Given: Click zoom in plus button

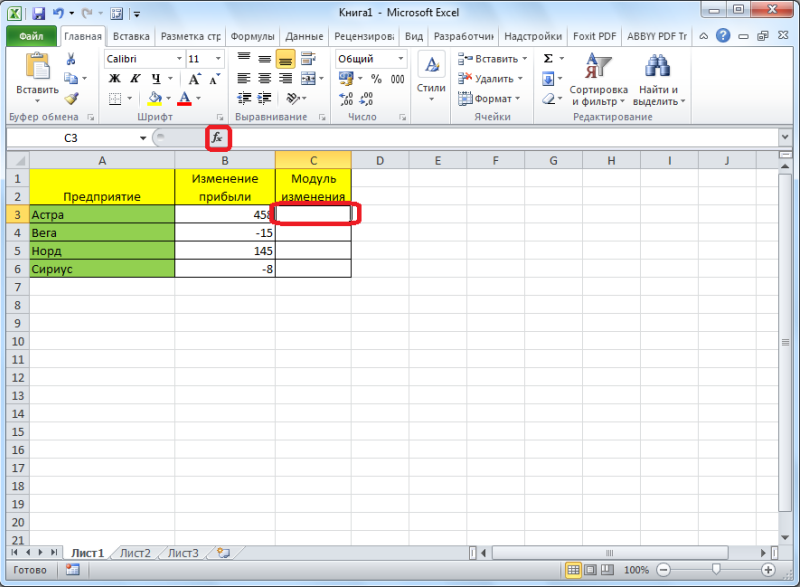Looking at the screenshot, I should click(768, 570).
